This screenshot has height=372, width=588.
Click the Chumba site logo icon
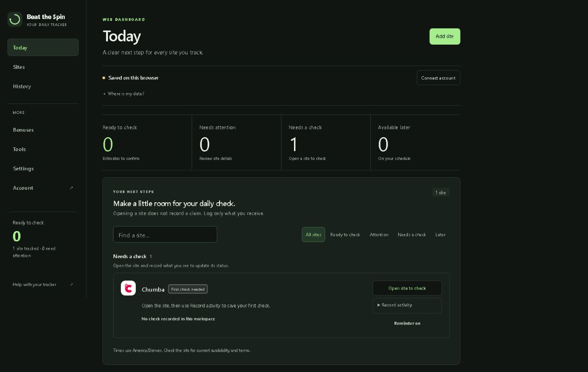pyautogui.click(x=128, y=288)
